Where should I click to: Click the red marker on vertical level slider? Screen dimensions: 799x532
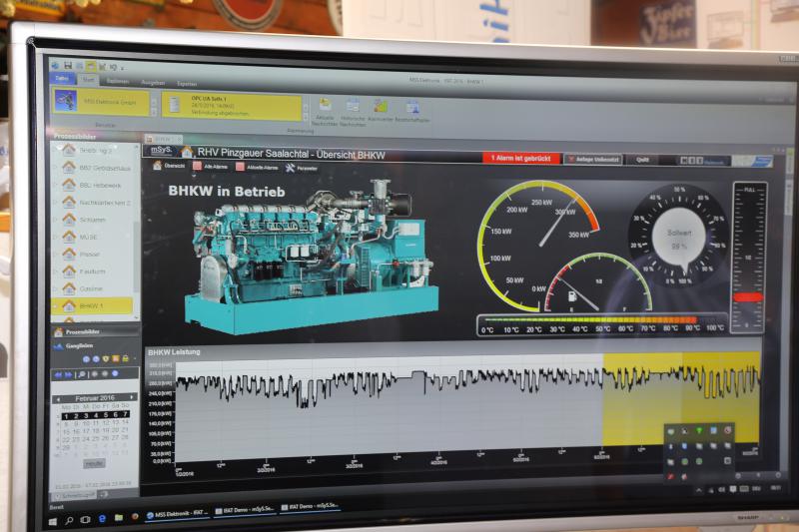pyautogui.click(x=747, y=296)
